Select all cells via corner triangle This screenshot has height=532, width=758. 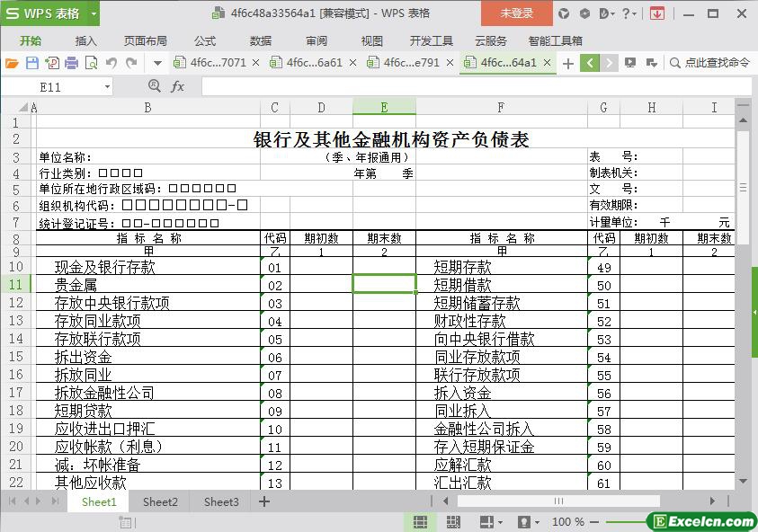[23, 107]
